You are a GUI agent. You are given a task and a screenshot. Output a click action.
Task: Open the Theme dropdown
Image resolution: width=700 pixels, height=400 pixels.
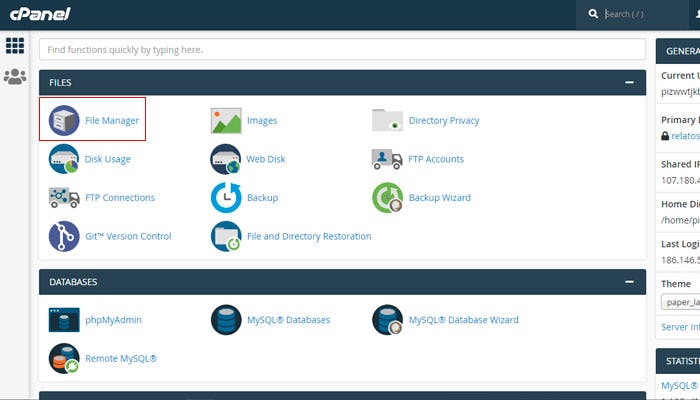[680, 303]
